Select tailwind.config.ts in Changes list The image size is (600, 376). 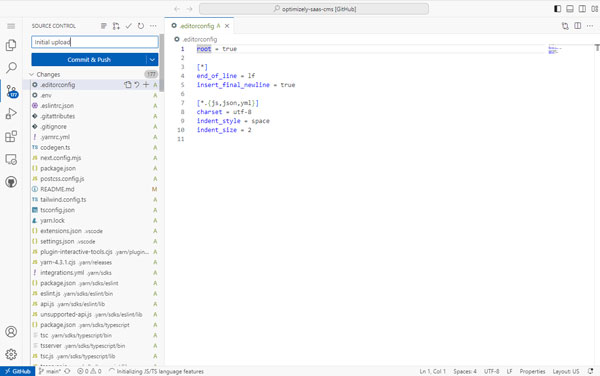click(x=94, y=200)
